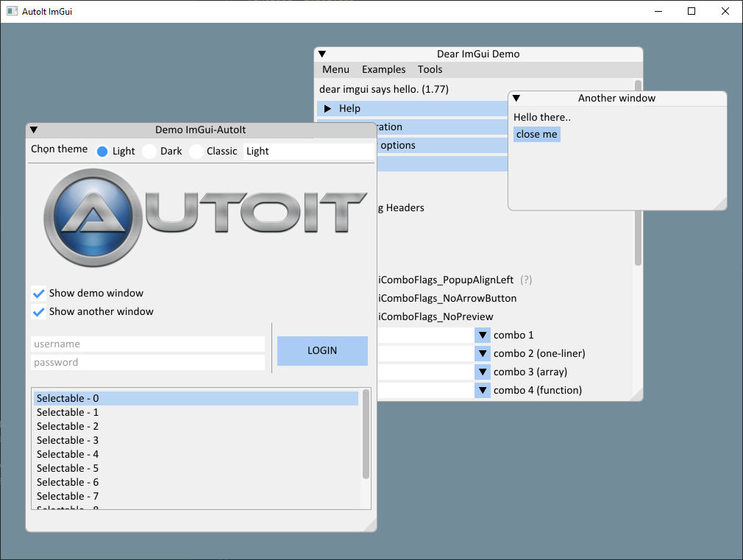
Task: Click the ComboFlags_NoArrowButton label
Action: click(x=447, y=298)
